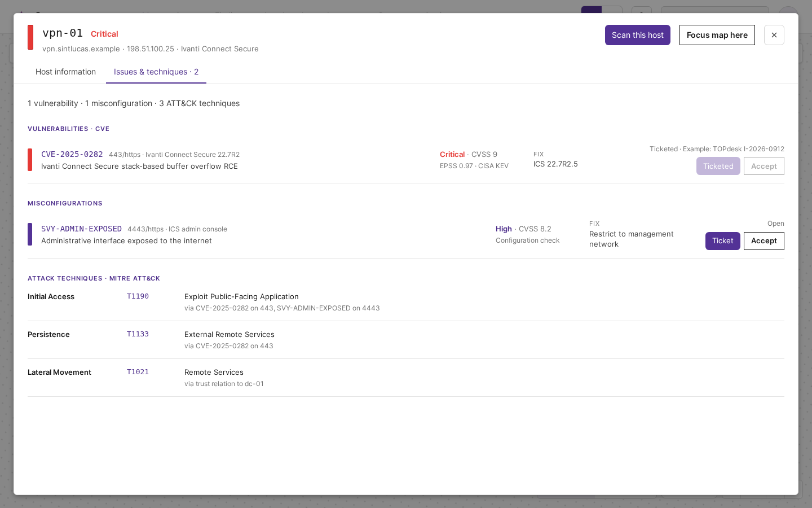
Task: Click the Scan this host button
Action: click(x=638, y=35)
